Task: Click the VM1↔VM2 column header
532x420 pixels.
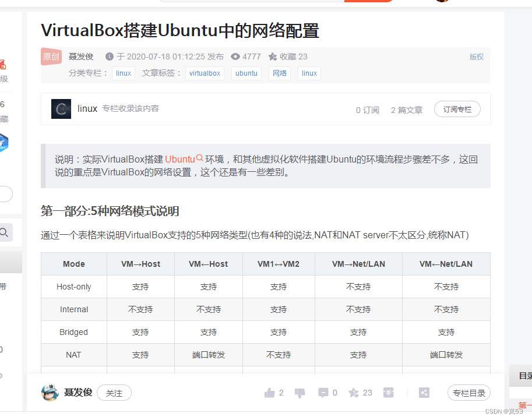Action: pyautogui.click(x=279, y=264)
